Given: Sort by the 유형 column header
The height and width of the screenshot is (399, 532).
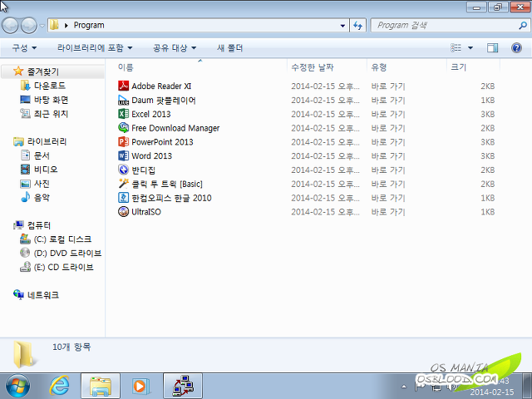Looking at the screenshot, I should 406,67.
